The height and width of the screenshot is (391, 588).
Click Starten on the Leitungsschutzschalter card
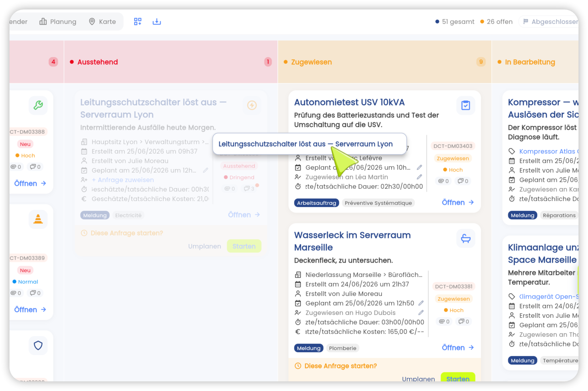pos(244,246)
